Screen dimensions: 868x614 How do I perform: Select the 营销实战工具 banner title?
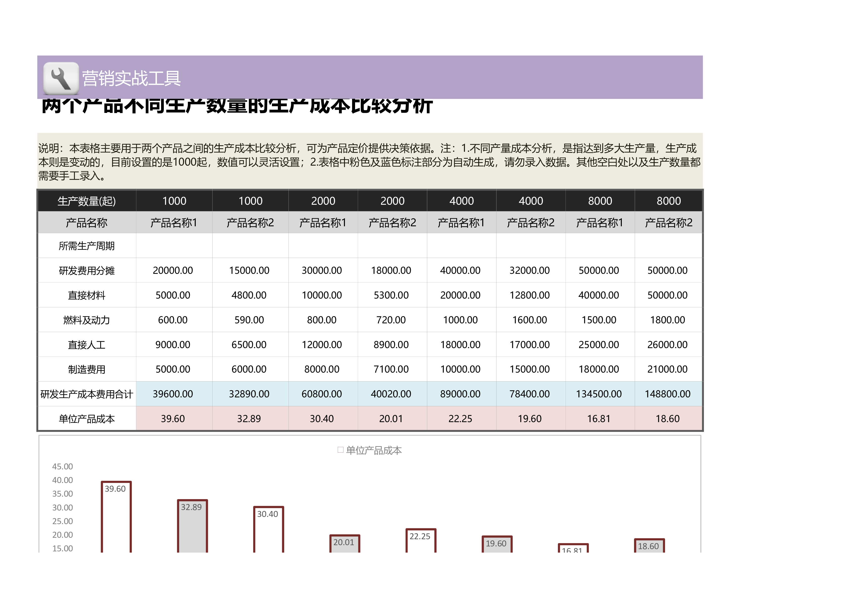click(x=131, y=79)
